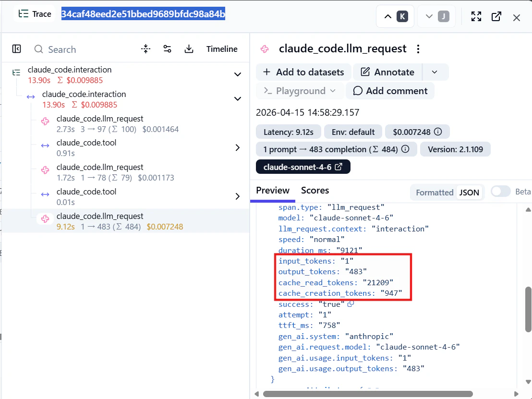Click the timestamp 2026-04-15 14:58:29.157
Image resolution: width=532 pixels, height=399 pixels.
[307, 112]
